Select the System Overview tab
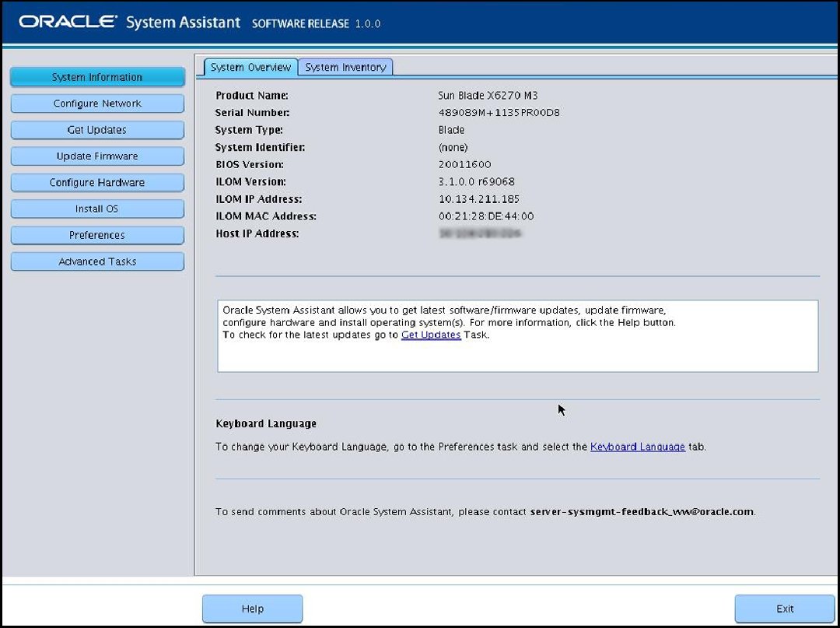This screenshot has width=840, height=628. coord(250,68)
